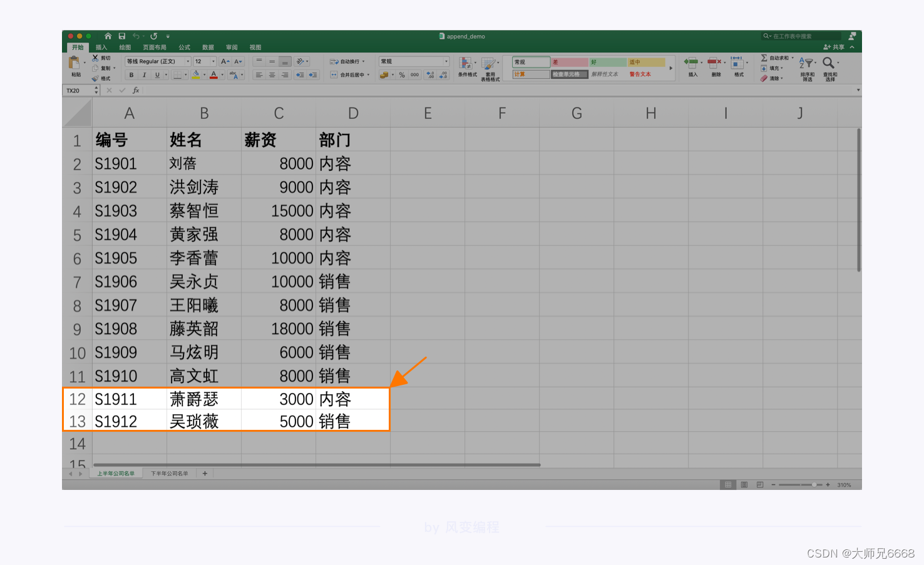The image size is (924, 565).
Task: Open the 自动求和 AutoSum dropdown
Action: 793,58
